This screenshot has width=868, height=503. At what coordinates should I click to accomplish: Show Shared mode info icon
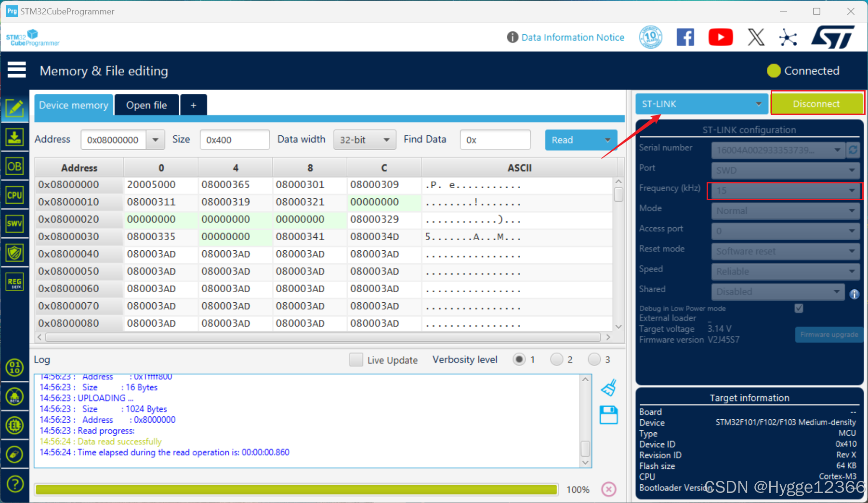[x=855, y=294]
